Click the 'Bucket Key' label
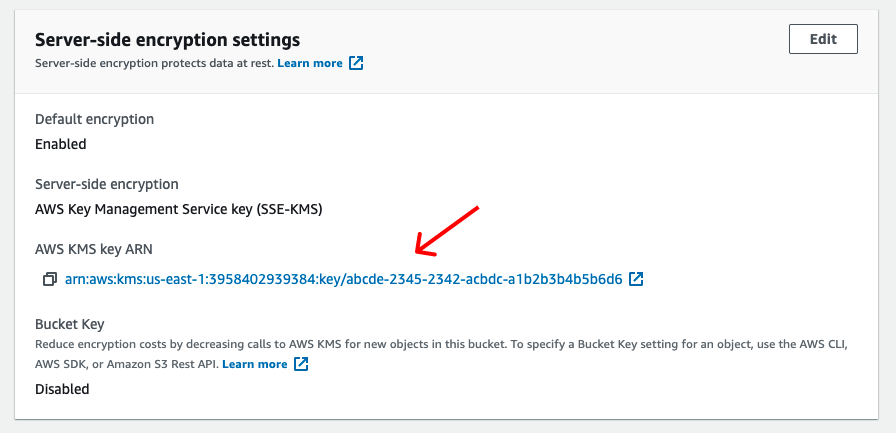Viewport: 896px width, 433px height. pyautogui.click(x=69, y=325)
